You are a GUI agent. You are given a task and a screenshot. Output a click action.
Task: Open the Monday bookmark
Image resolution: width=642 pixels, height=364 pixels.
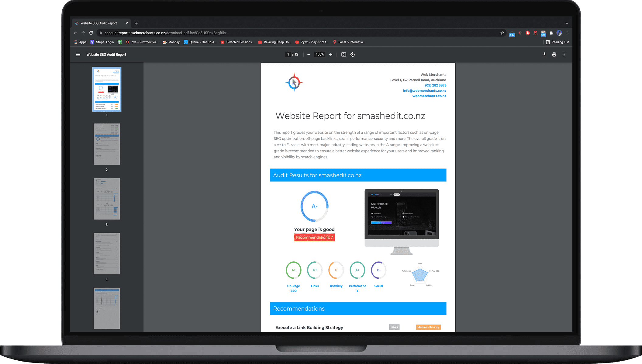click(x=171, y=42)
